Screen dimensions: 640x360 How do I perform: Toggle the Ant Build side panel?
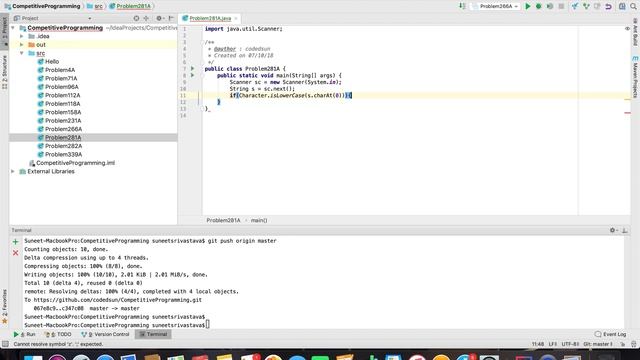coord(635,31)
